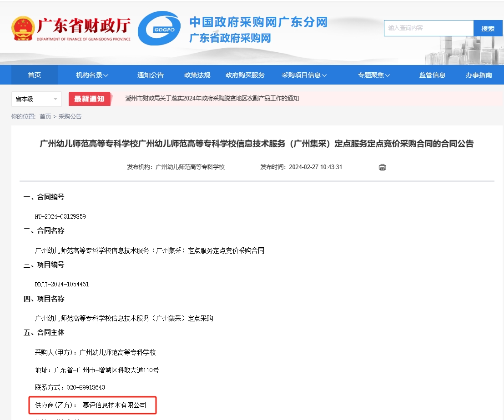Click the announcement main title heading
Viewport: 504px width, 420px height.
coord(257,144)
